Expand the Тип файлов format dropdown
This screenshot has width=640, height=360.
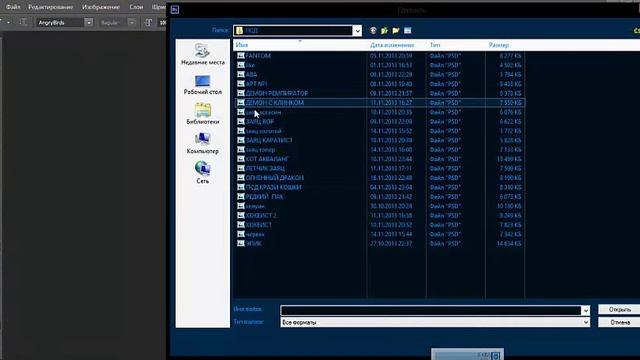[585, 322]
